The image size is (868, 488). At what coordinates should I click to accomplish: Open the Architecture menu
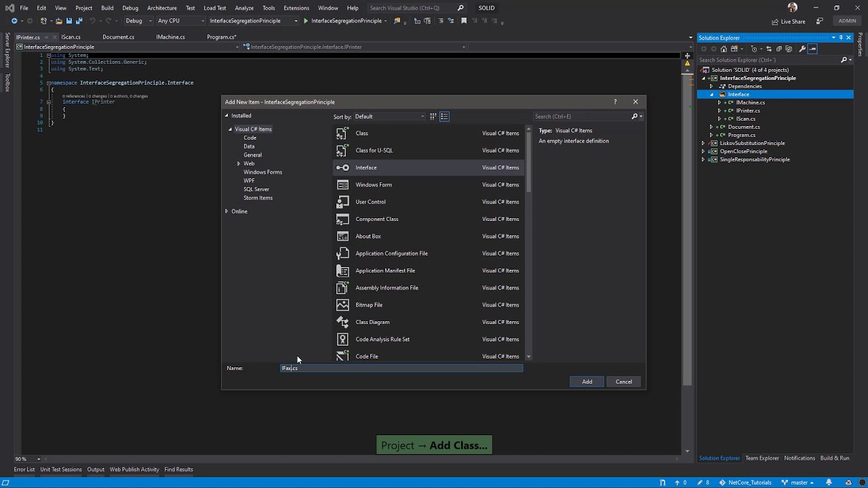[162, 8]
